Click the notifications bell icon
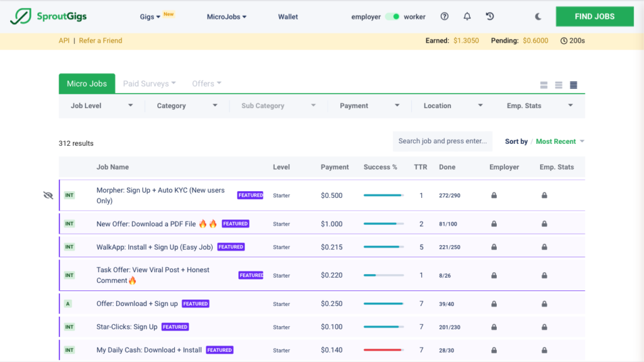Screen dimensions: 644x362 (x=467, y=16)
